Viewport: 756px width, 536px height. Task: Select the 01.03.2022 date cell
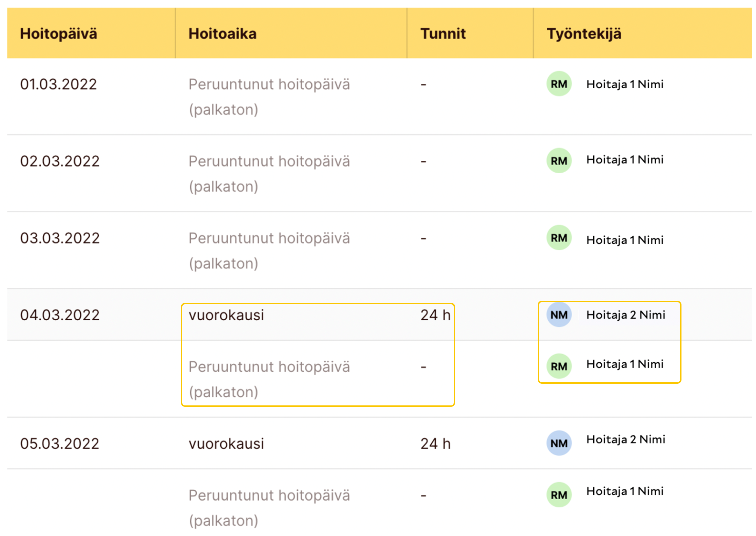coord(58,84)
